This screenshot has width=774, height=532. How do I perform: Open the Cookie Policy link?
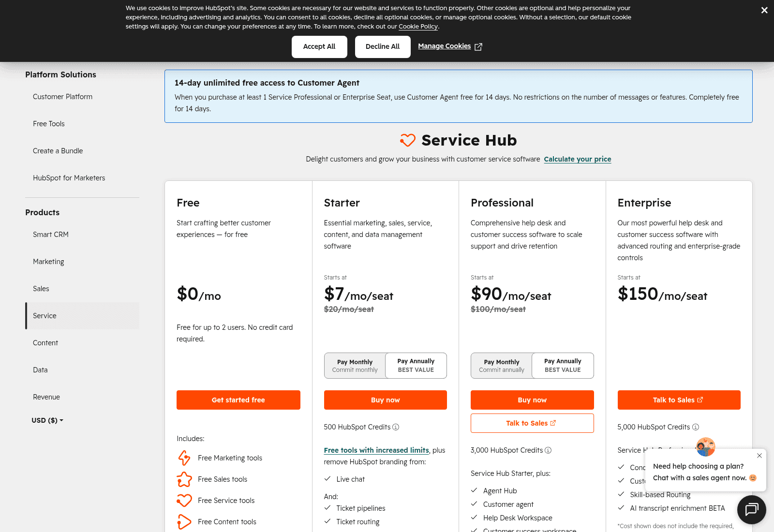coord(418,27)
